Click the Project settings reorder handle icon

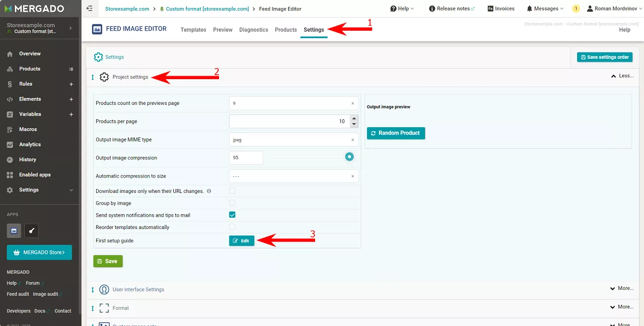click(x=93, y=77)
